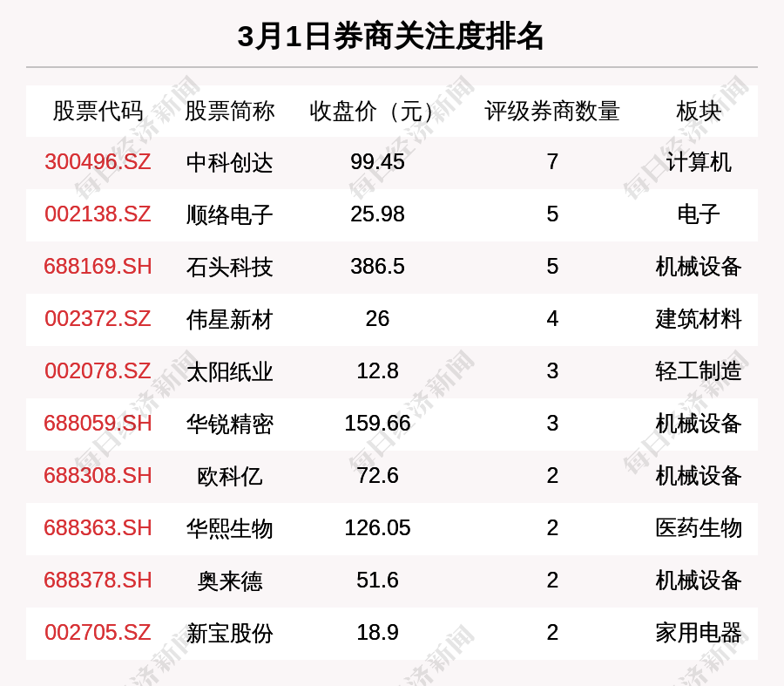
Task: Select sector 机械设备 in 华锐精密 row
Action: click(699, 424)
